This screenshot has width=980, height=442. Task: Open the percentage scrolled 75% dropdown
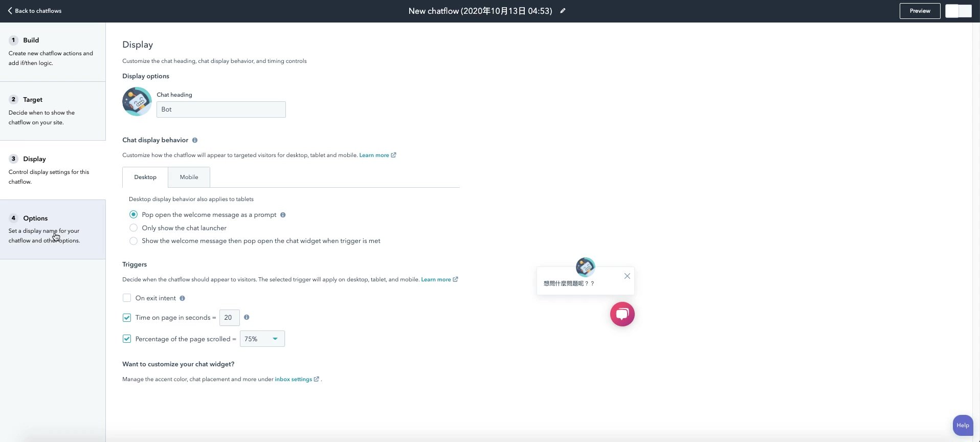click(262, 339)
